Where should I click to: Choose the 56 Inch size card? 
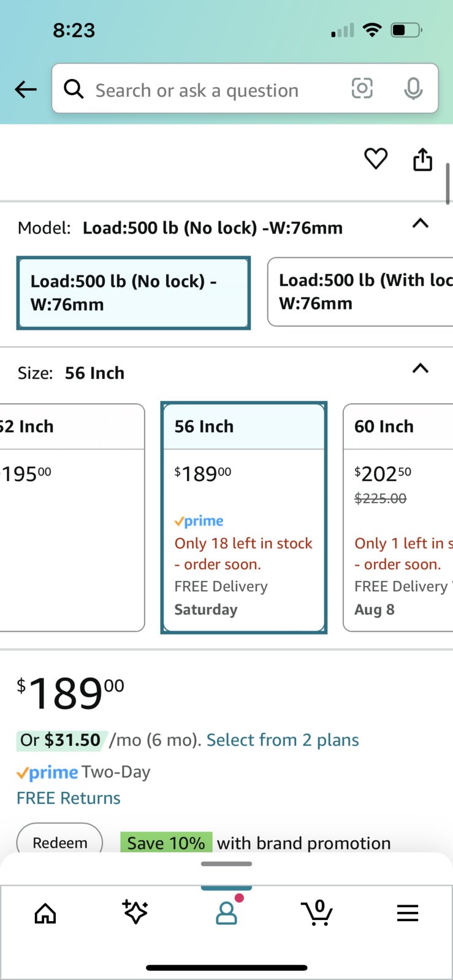click(x=244, y=517)
